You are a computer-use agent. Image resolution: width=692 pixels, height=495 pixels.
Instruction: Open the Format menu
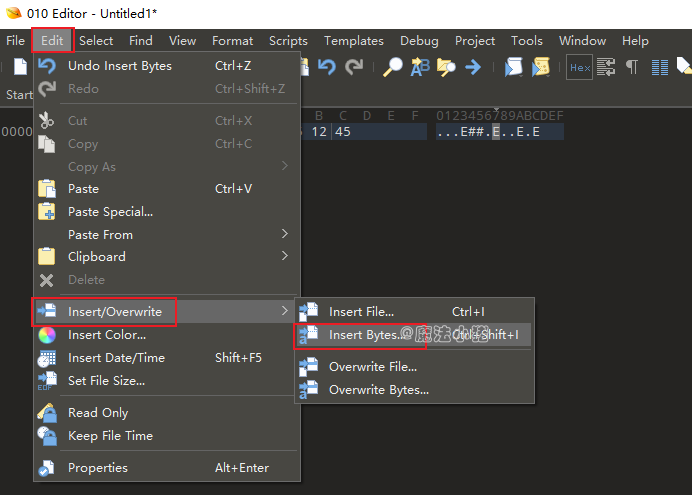point(232,41)
